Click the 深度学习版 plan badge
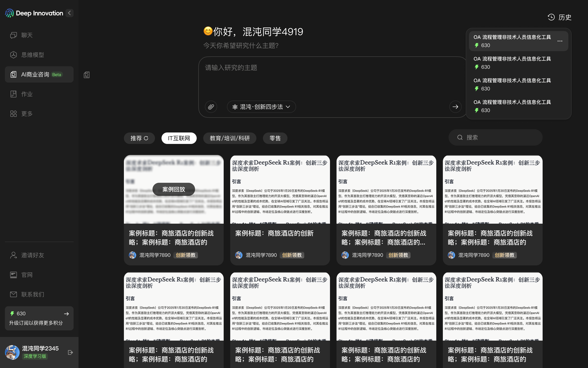Image resolution: width=588 pixels, height=368 pixels. pos(35,356)
